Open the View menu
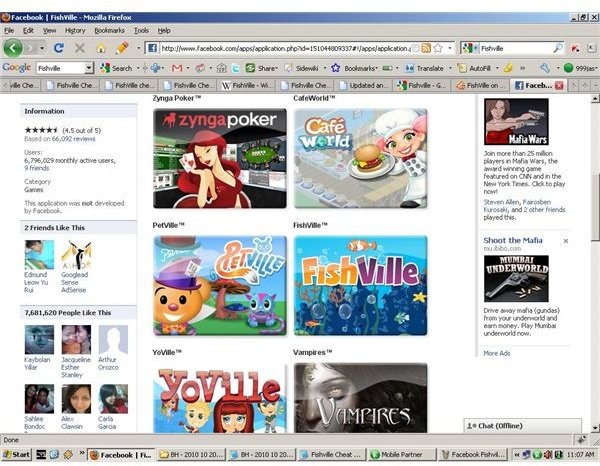The width and height of the screenshot is (600, 466). tap(49, 31)
